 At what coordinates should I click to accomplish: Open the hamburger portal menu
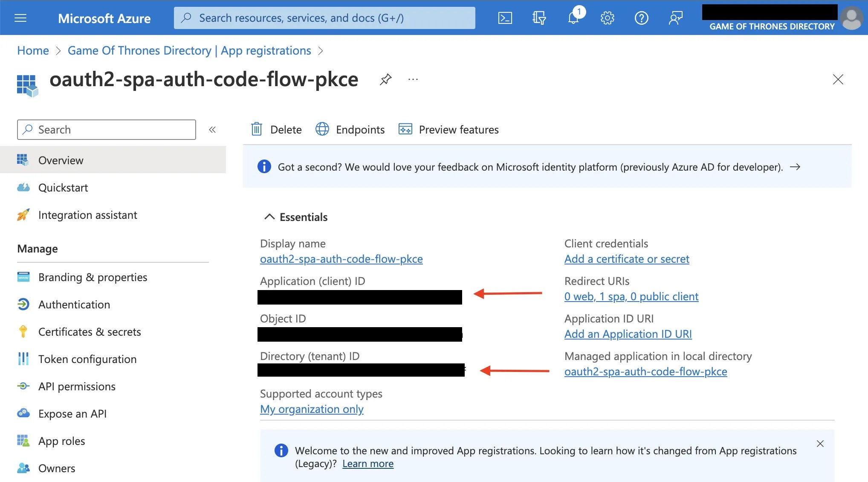point(20,18)
